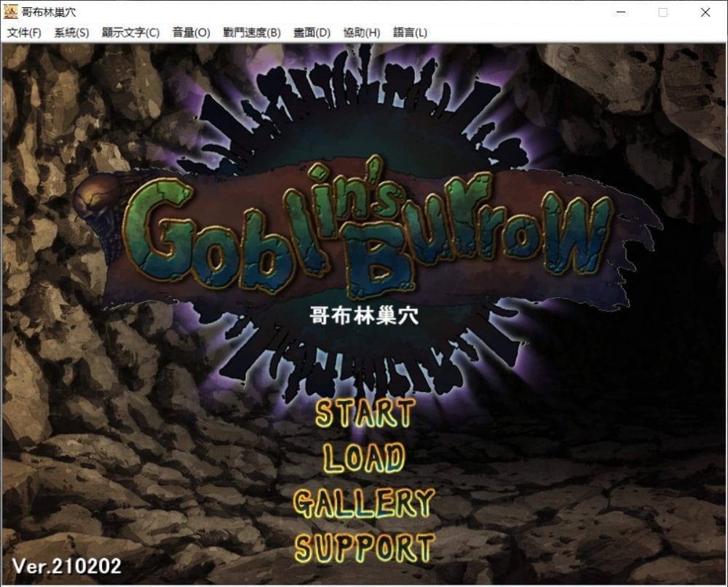Open the 顯示文字(C) text display menu
The image size is (728, 587).
132,33
